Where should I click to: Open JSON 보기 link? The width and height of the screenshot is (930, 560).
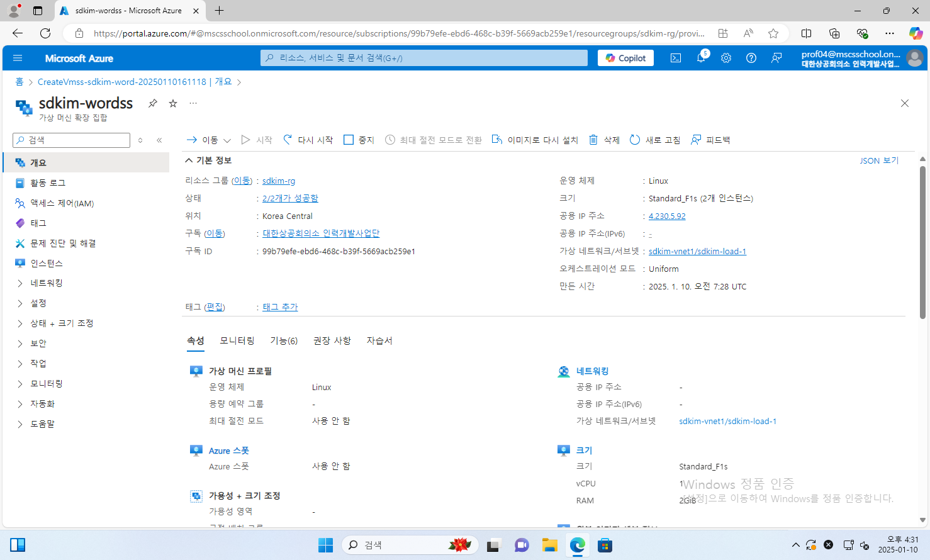(879, 160)
